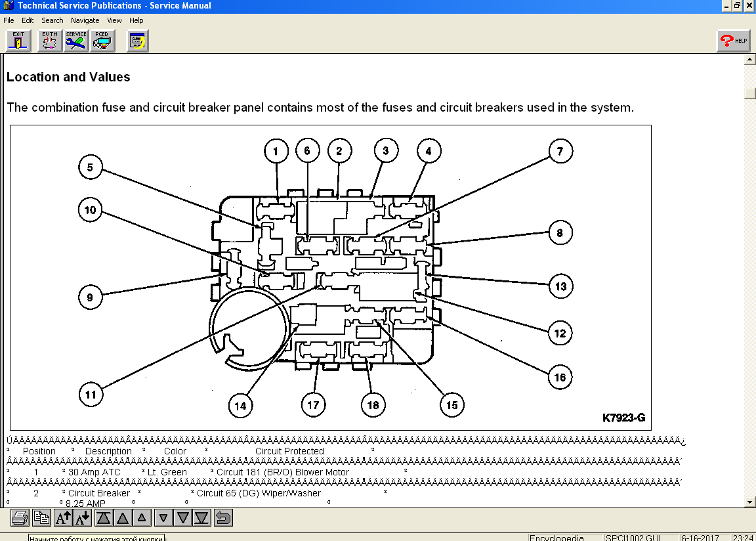Open the SERVICE manual icon
Screen dimensions: 756x541
(76, 41)
